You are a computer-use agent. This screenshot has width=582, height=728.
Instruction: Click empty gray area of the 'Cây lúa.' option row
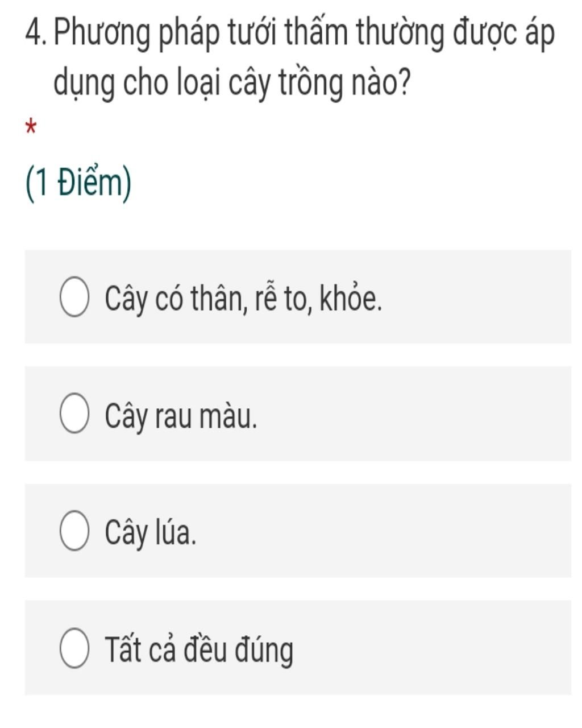coord(386,531)
